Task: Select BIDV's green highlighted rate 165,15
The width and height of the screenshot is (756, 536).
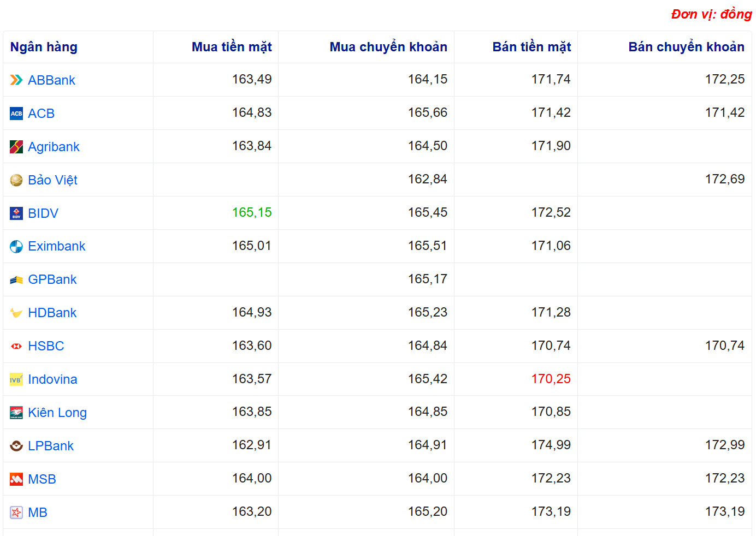Action: click(x=252, y=212)
